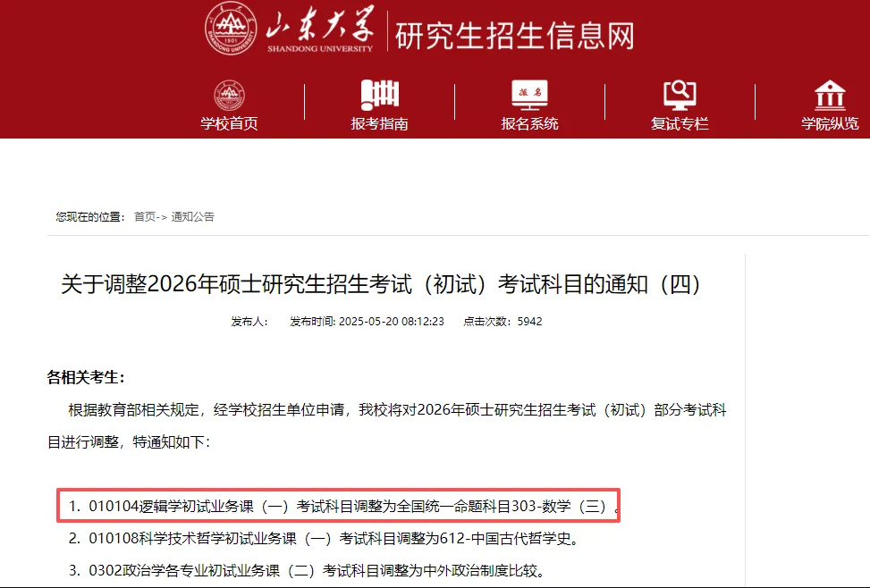
Task: Click the 研究生招生信息网 site title
Action: [515, 36]
